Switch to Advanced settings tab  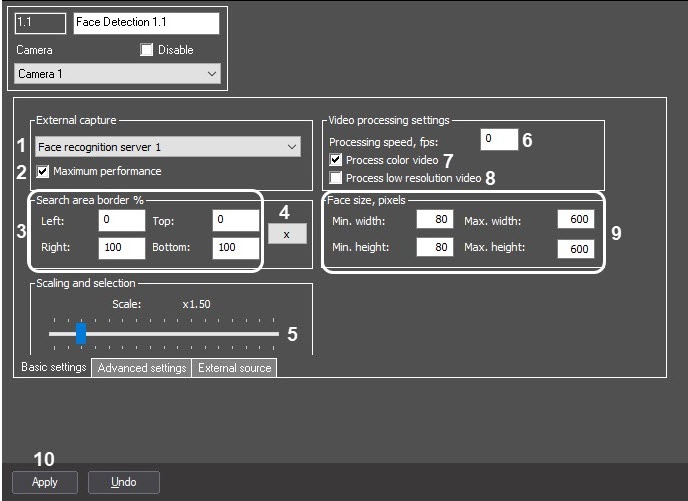(x=141, y=368)
